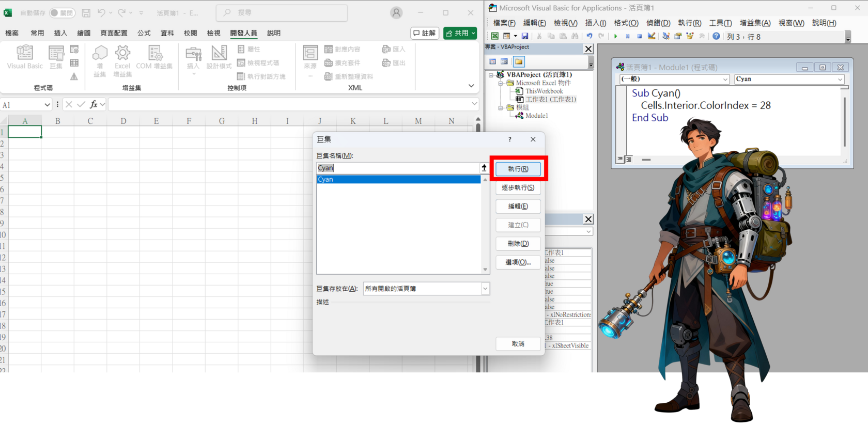Open Properties Window icon in VBA toolbar
The height and width of the screenshot is (426, 868).
[x=678, y=36]
